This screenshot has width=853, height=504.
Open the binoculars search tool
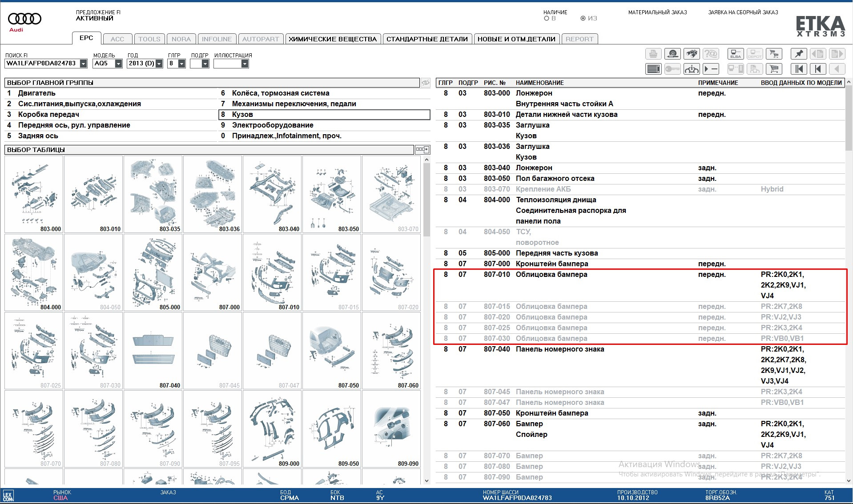pyautogui.click(x=692, y=54)
